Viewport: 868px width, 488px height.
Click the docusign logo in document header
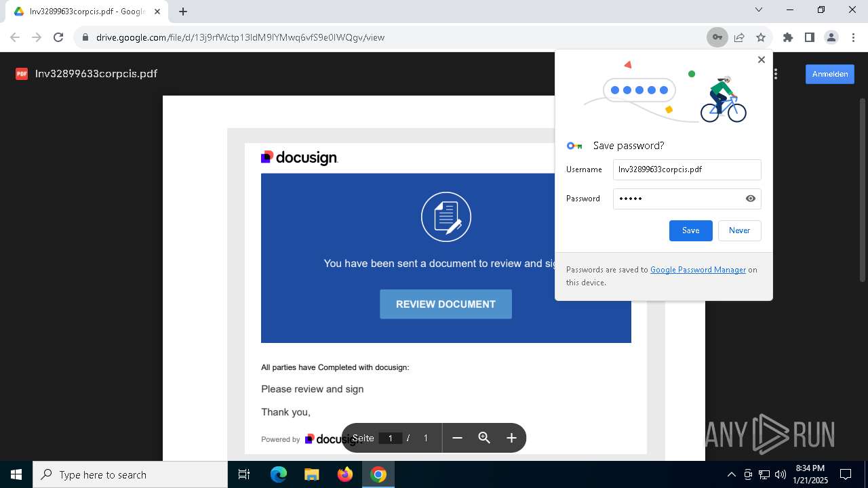[299, 157]
